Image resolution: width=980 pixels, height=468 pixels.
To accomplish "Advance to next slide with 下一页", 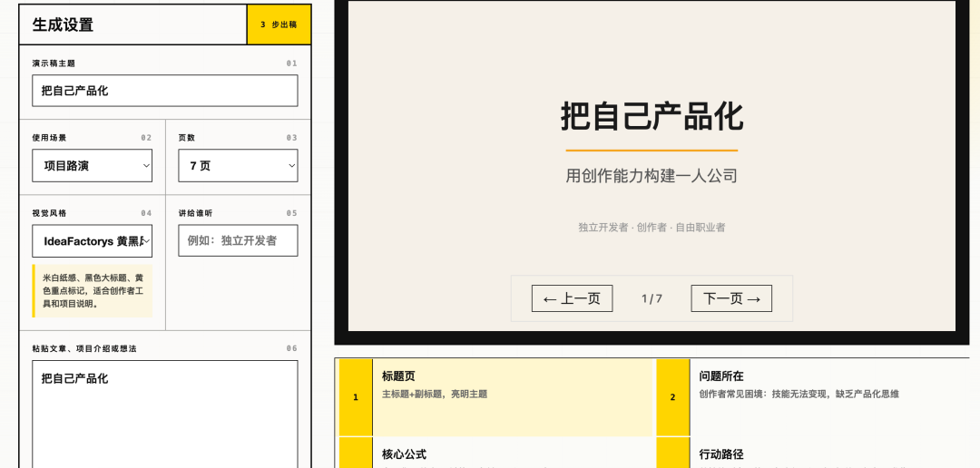I will tap(731, 298).
